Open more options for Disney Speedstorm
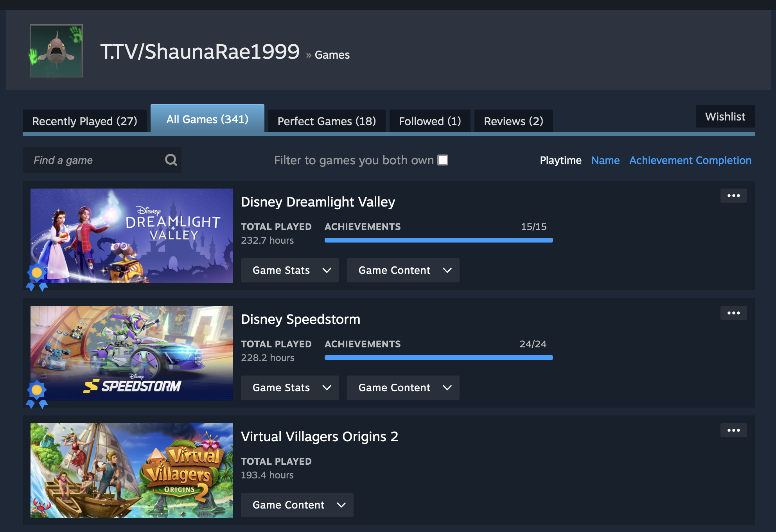The width and height of the screenshot is (776, 532). coord(733,313)
